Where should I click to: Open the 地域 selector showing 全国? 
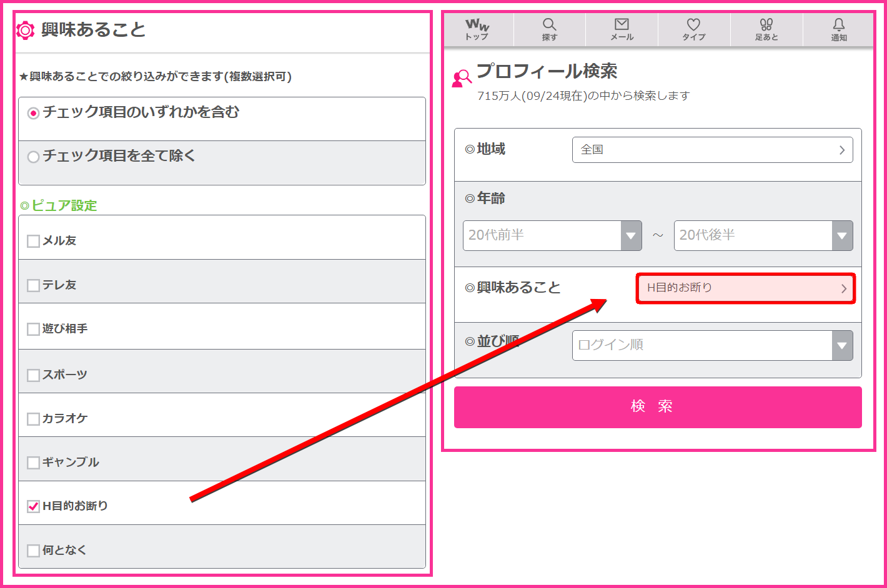(712, 150)
